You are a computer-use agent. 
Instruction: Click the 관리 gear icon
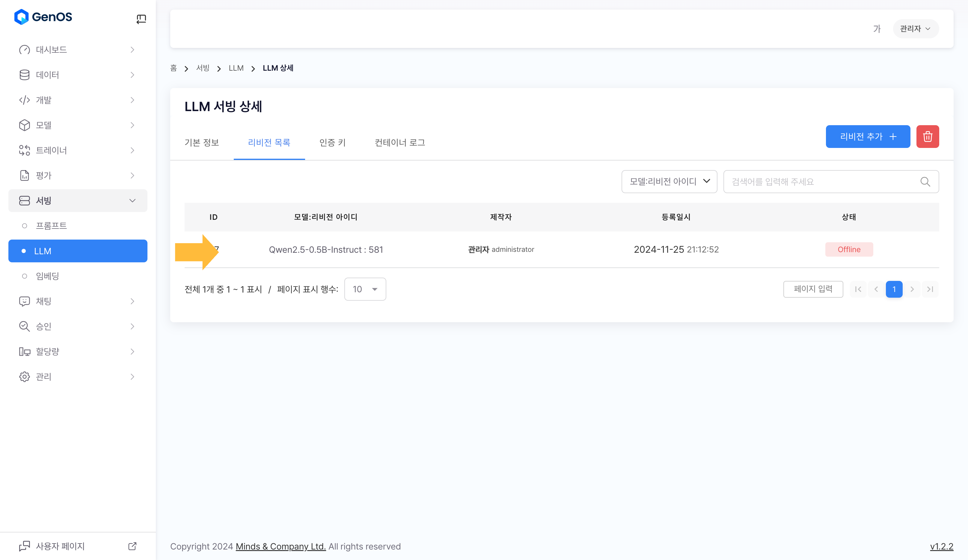[25, 376]
